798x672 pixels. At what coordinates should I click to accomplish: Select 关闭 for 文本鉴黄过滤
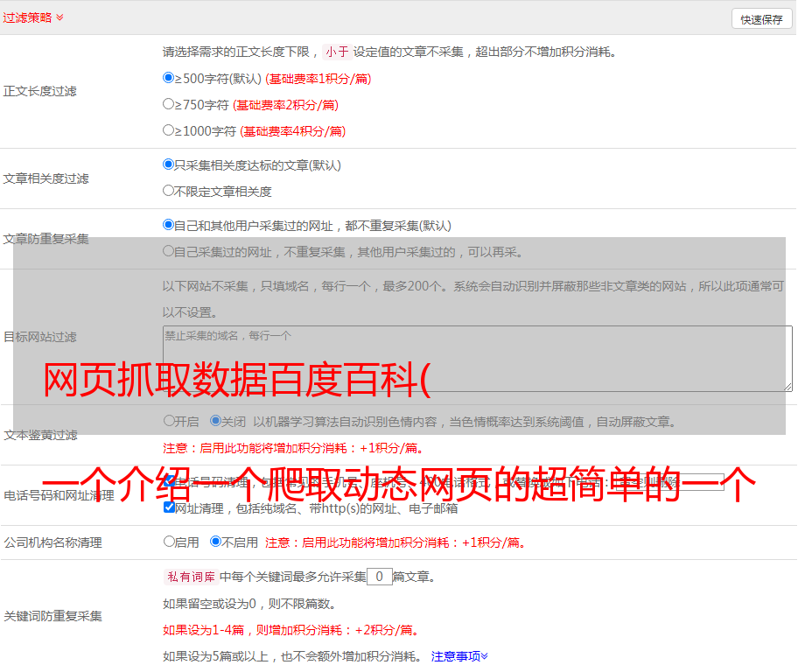click(x=215, y=421)
